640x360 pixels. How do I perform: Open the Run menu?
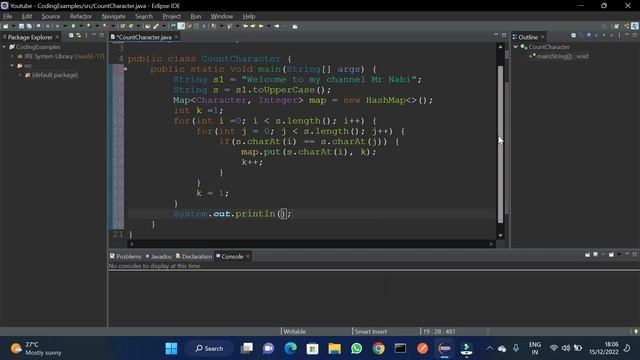click(196, 16)
